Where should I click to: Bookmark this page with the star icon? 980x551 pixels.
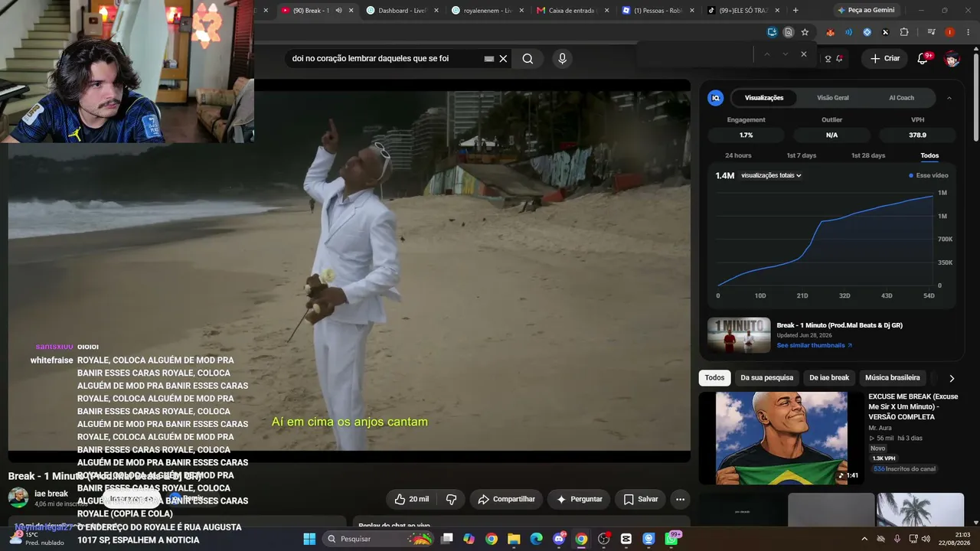[805, 32]
